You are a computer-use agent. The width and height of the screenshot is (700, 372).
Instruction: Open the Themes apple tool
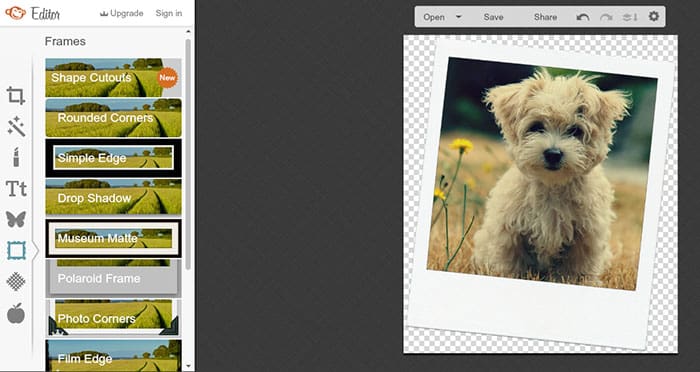click(x=16, y=313)
